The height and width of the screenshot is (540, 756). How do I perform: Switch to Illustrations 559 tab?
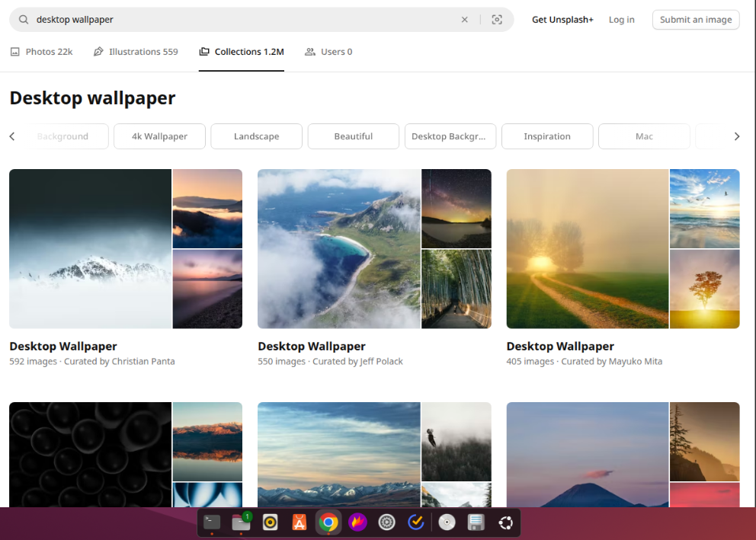(136, 52)
